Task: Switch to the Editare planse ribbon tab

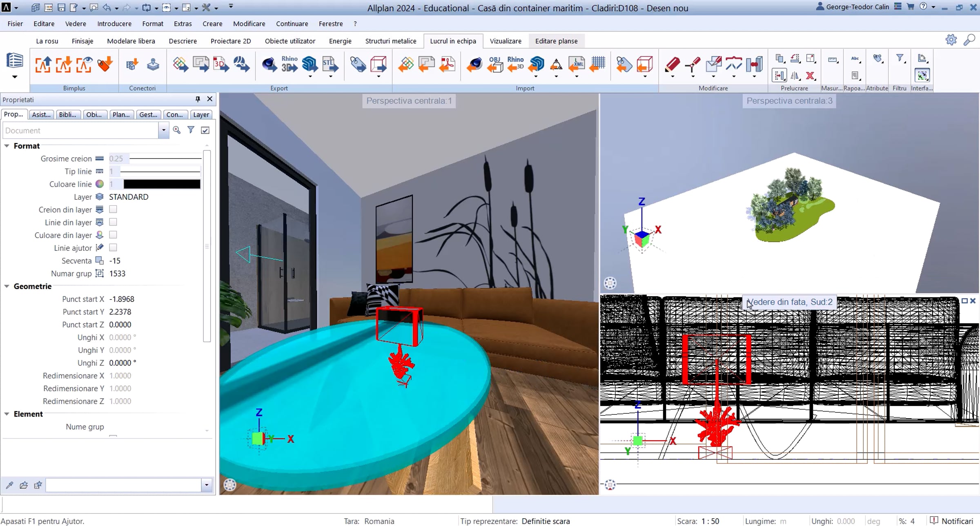Action: [556, 41]
